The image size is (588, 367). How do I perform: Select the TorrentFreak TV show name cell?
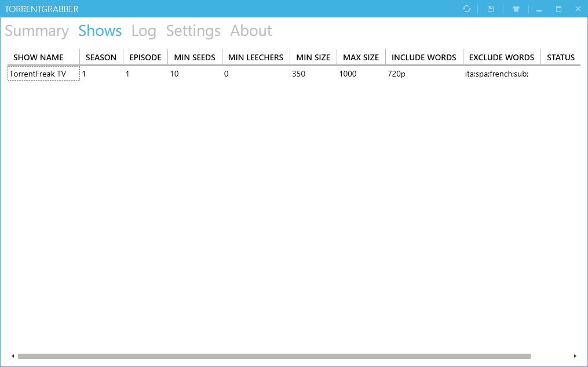click(x=43, y=74)
